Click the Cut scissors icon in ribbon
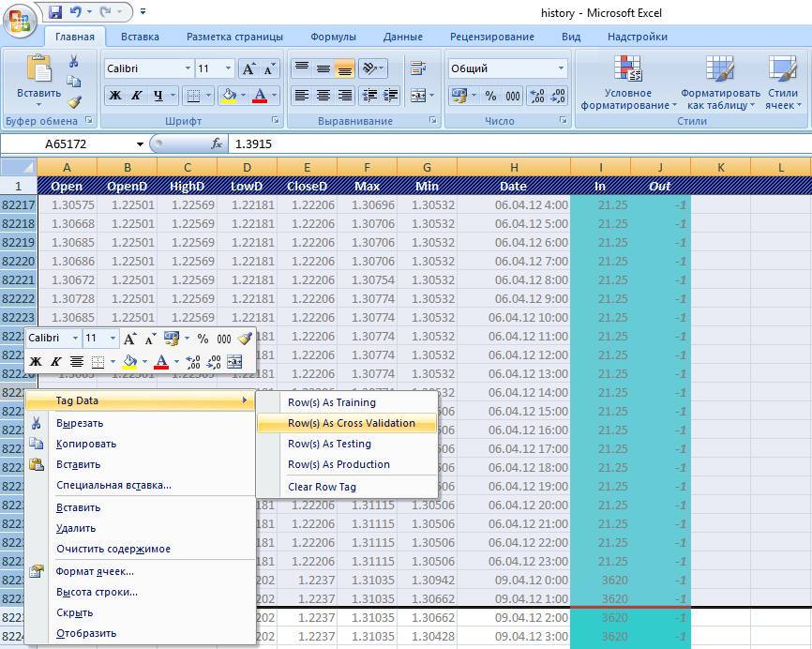Viewport: 812px width, 649px height. 73,62
